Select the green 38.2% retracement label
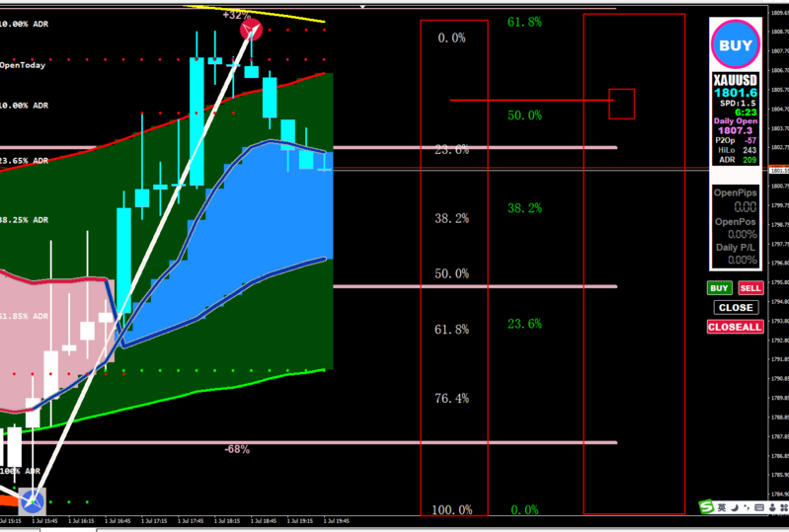This screenshot has height=532, width=789. (x=524, y=208)
